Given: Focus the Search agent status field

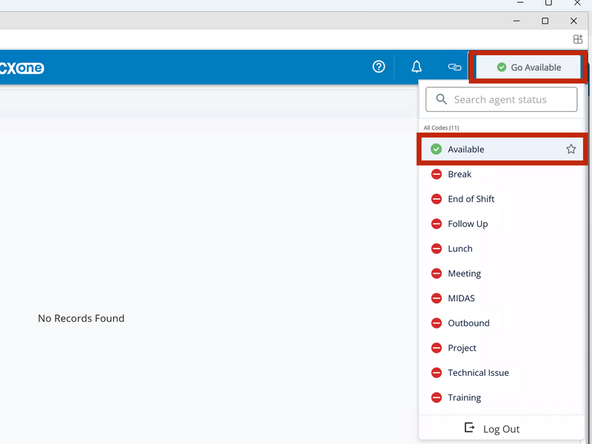Looking at the screenshot, I should pyautogui.click(x=501, y=99).
